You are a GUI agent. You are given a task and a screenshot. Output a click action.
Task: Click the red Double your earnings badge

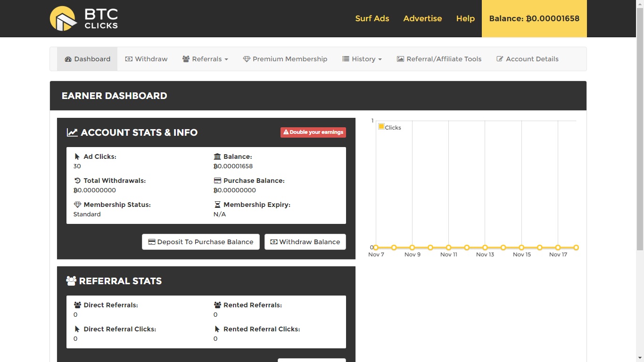tap(313, 132)
